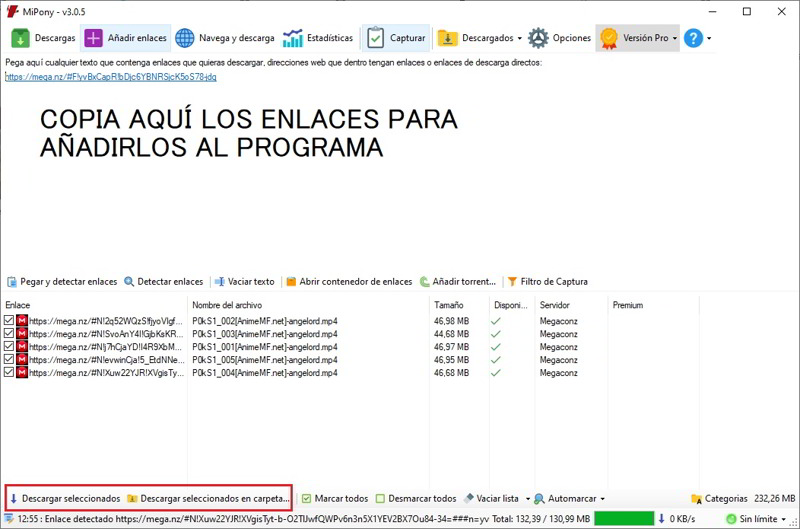Click the green download progress bar
This screenshot has height=529, width=800.
[623, 518]
